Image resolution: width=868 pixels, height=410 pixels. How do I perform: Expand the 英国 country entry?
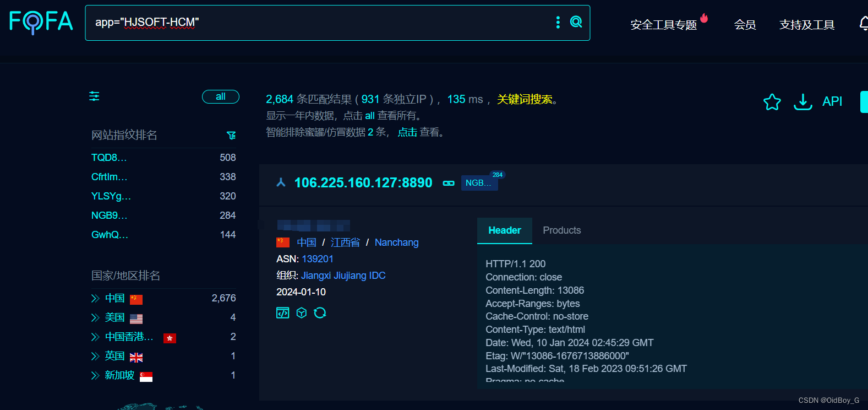click(x=95, y=356)
